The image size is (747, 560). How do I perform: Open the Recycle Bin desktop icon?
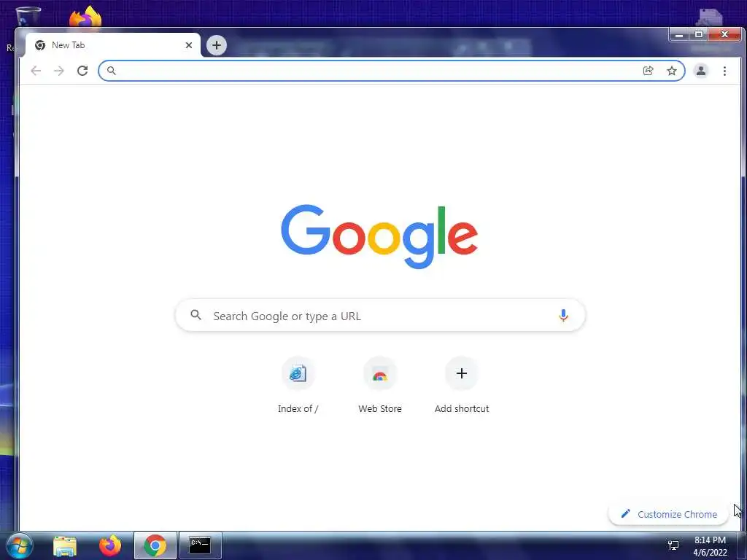tap(28, 17)
